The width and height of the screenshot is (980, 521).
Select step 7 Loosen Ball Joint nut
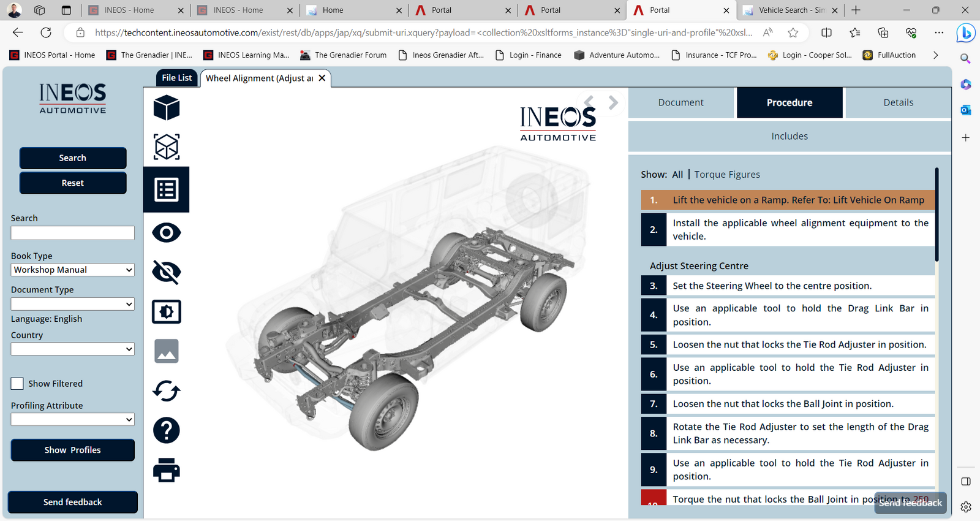788,404
